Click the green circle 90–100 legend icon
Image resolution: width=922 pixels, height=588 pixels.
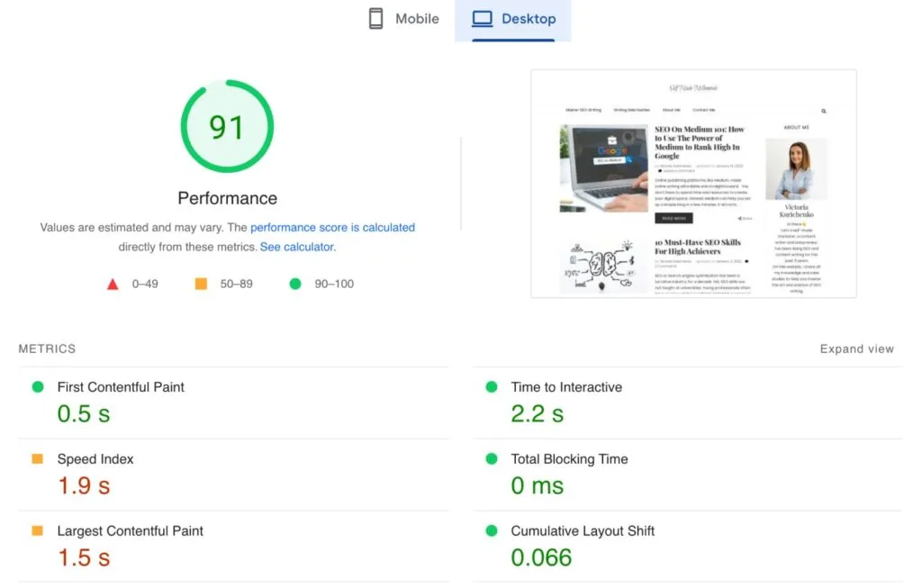pyautogui.click(x=294, y=284)
